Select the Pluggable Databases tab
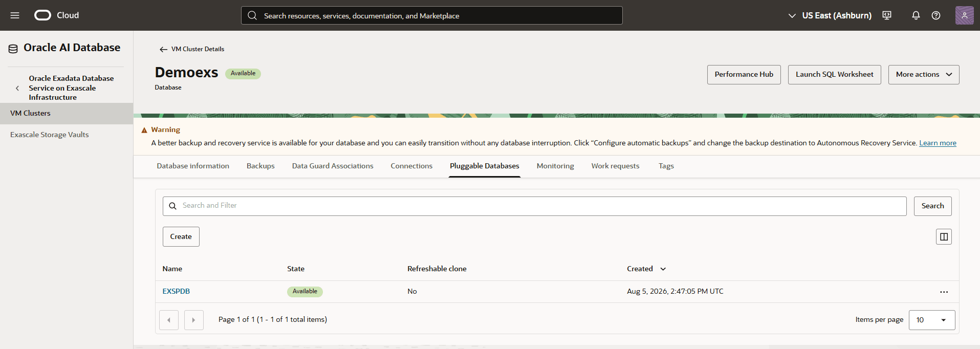 point(485,166)
